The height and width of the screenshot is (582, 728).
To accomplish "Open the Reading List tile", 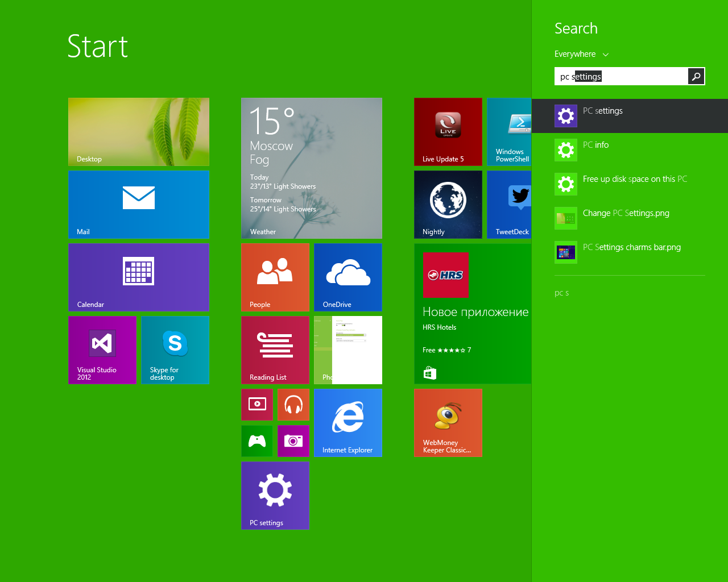I will [x=275, y=350].
